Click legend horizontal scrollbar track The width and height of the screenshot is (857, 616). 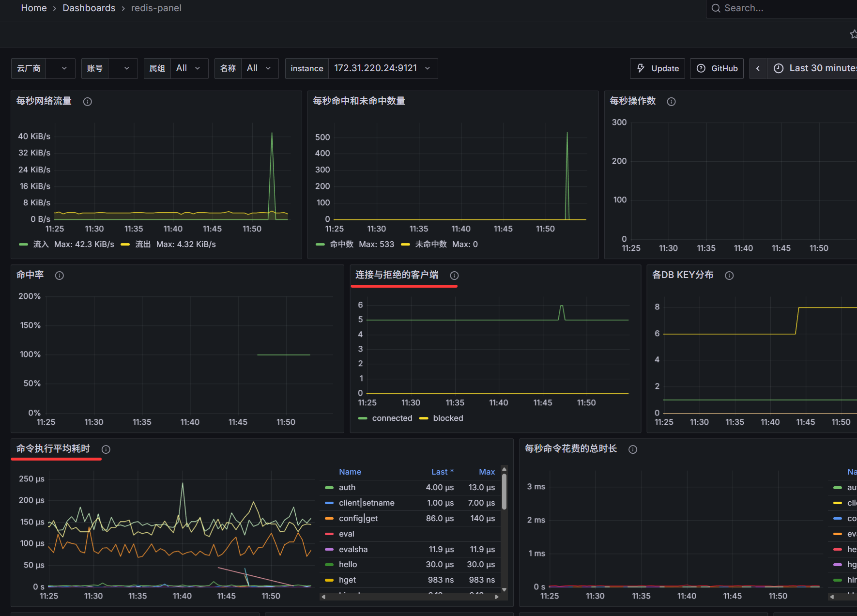[x=410, y=597]
